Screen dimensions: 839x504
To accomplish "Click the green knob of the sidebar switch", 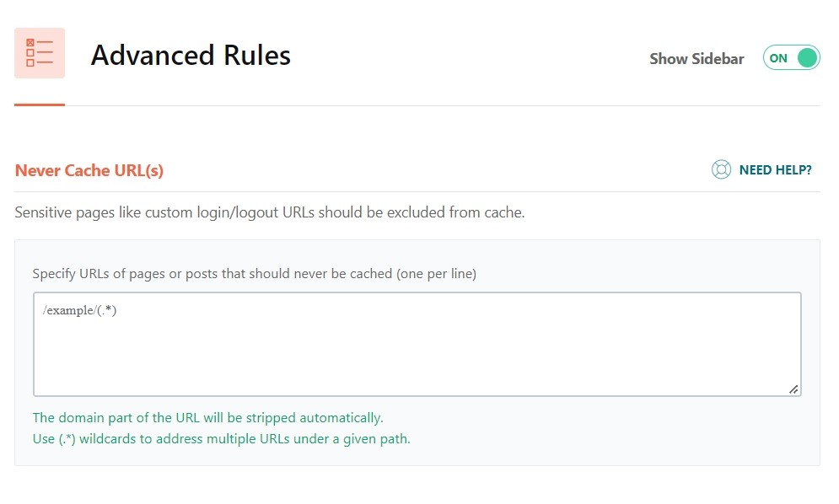I will tap(807, 58).
